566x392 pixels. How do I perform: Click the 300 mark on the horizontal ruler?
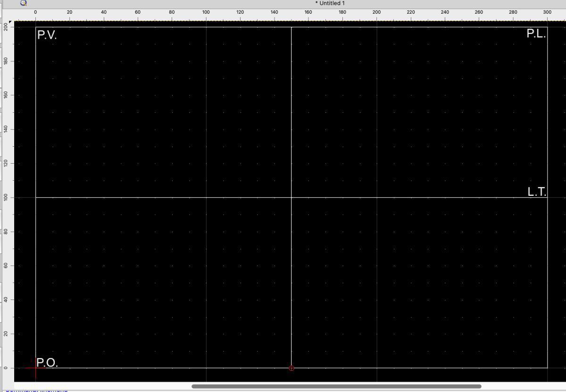point(547,12)
